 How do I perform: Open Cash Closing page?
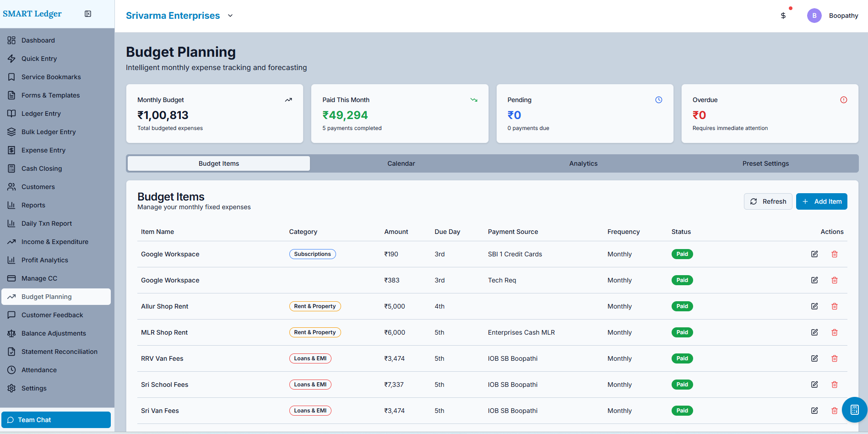click(56, 168)
